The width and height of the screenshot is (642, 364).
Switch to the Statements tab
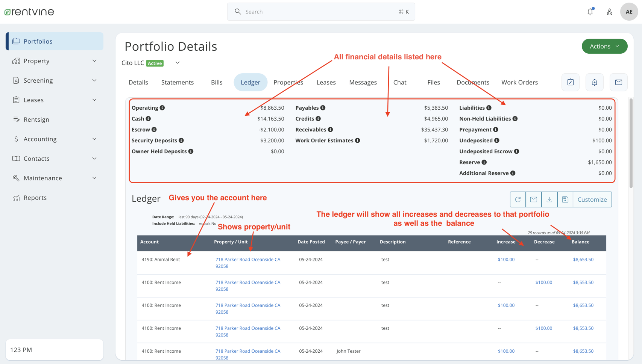tap(178, 82)
